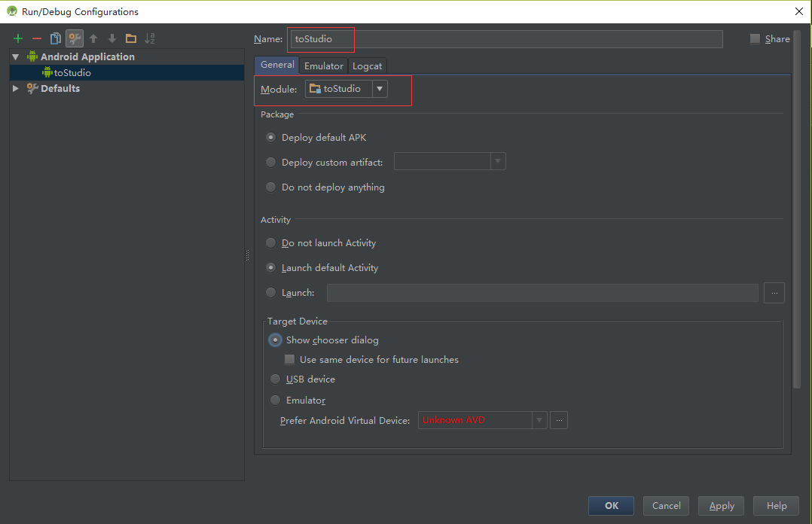Screen dimensions: 812x524
Task: Open AVD manager via ellipsis button
Action: (559, 420)
